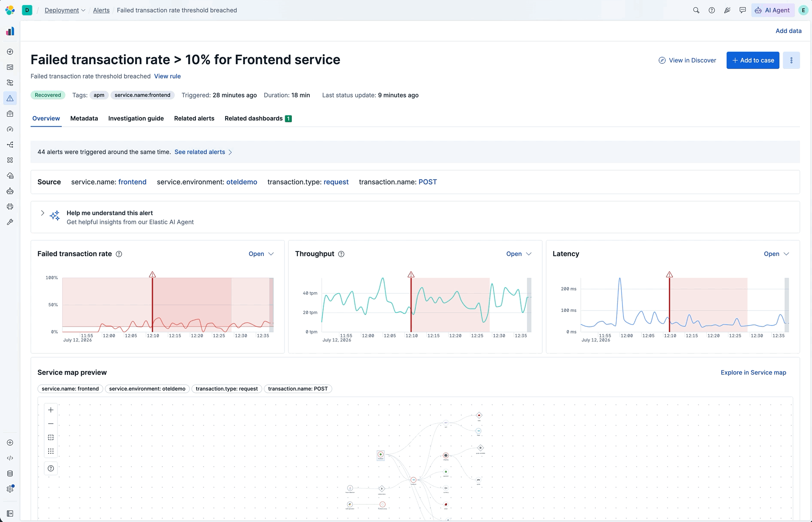Select the Overview tab
This screenshot has width=812, height=522.
coord(46,118)
